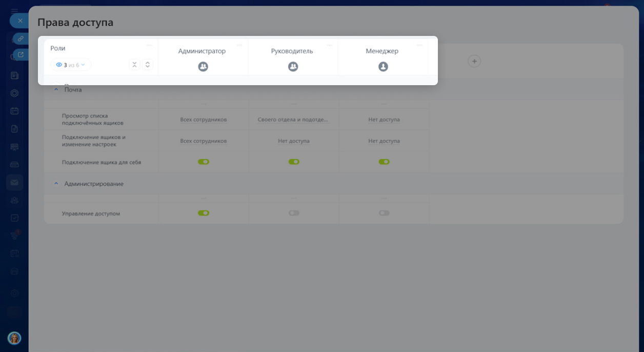
Task: Click the calendar icon in left sidebar
Action: coord(14,111)
